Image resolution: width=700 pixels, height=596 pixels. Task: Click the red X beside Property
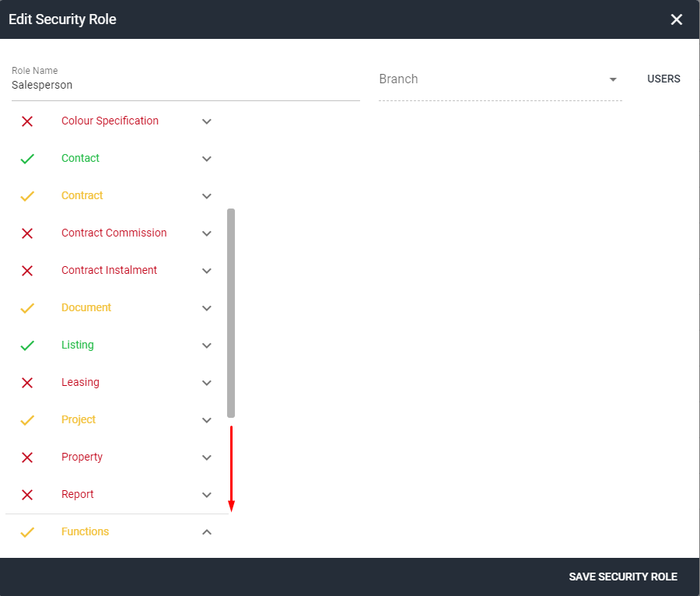[28, 458]
